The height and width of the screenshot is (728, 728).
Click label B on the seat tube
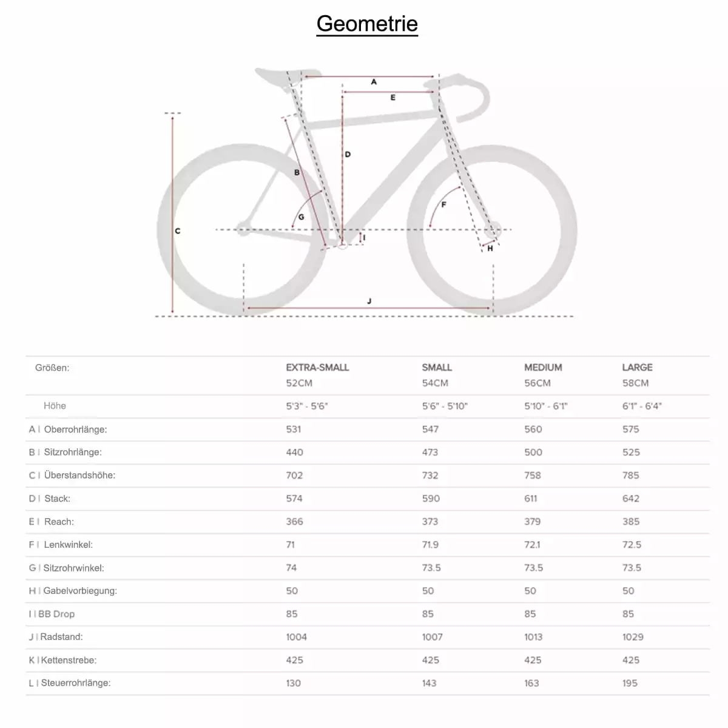point(297,173)
